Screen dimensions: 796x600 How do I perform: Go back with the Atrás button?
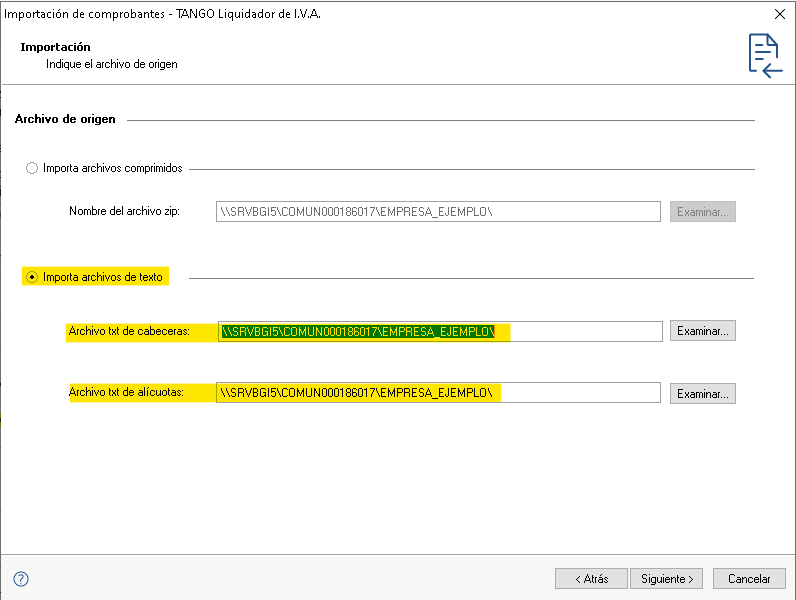pyautogui.click(x=591, y=579)
